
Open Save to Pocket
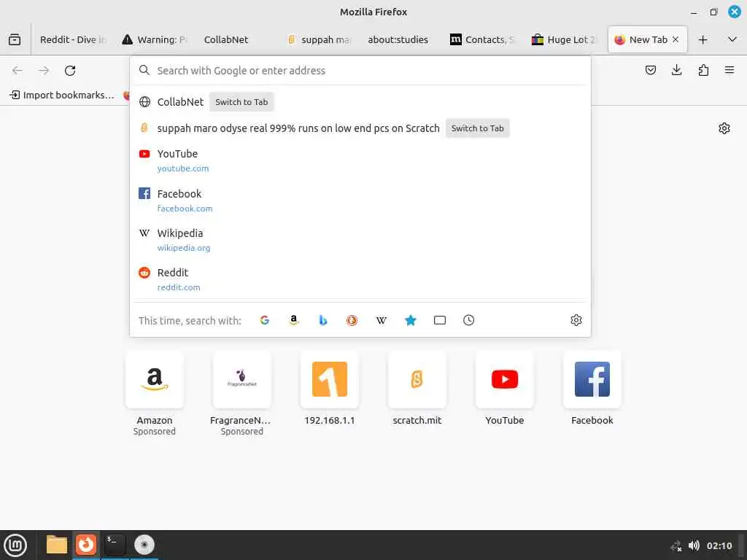pos(650,71)
